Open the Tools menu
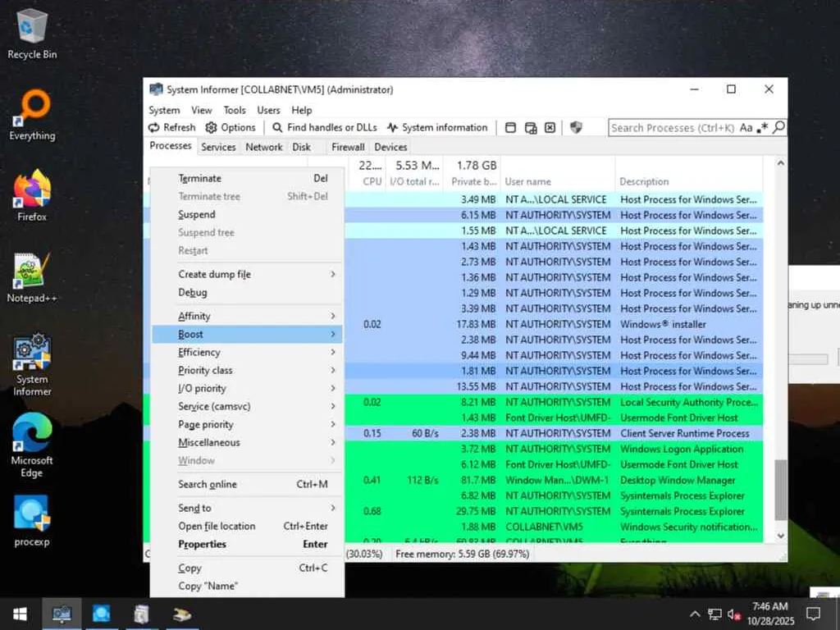Viewport: 840px width, 630px height. tap(235, 110)
